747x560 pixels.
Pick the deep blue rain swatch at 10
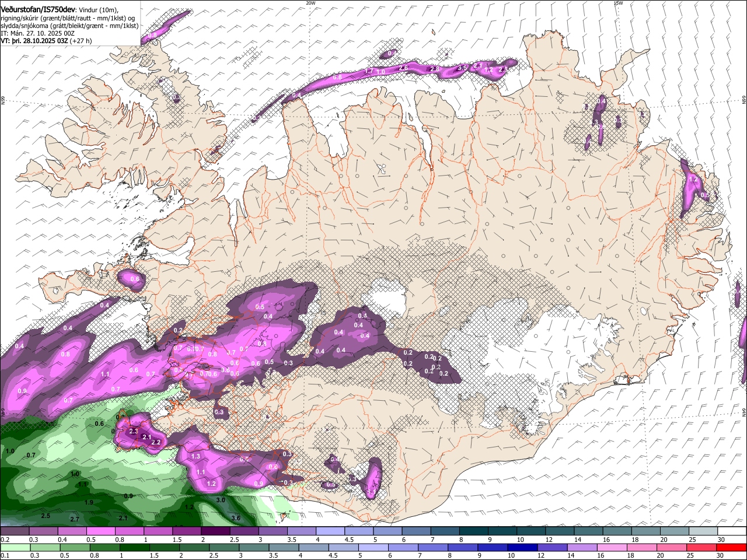pyautogui.click(x=521, y=547)
